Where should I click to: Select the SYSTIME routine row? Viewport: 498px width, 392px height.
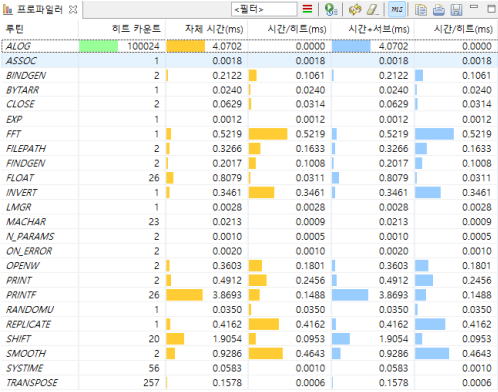point(249,368)
